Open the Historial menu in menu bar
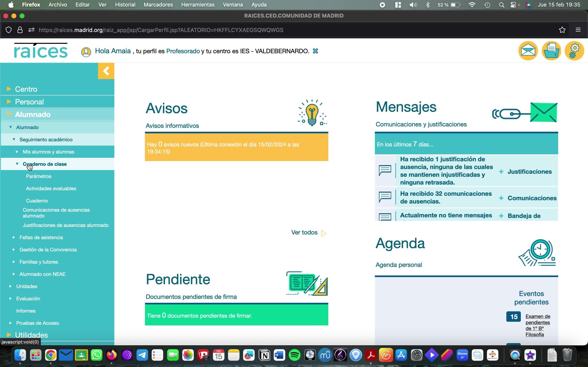This screenshot has width=588, height=367. coord(125,5)
